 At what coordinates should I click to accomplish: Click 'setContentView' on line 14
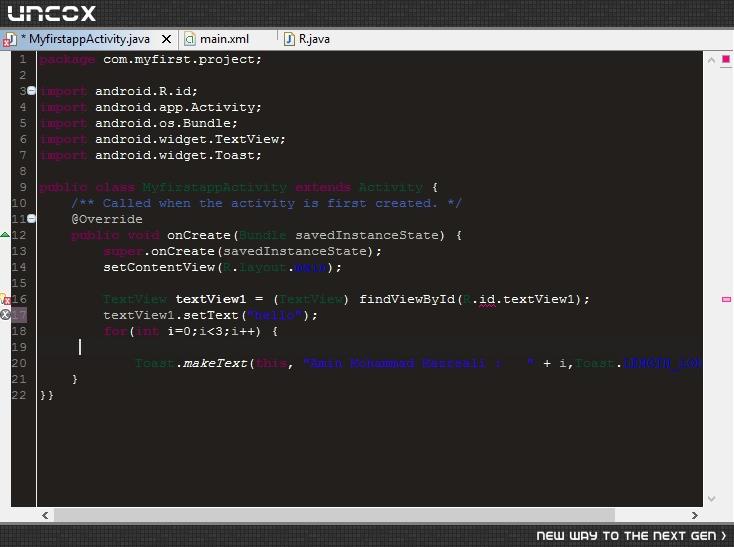coord(159,267)
